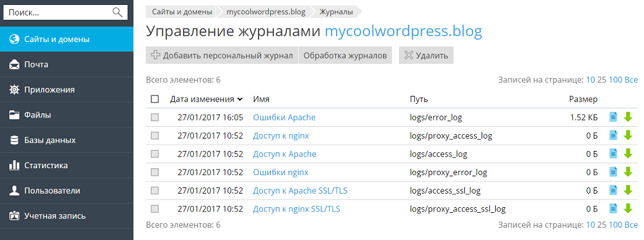Click the icon next to Учетная запись

coord(14,216)
